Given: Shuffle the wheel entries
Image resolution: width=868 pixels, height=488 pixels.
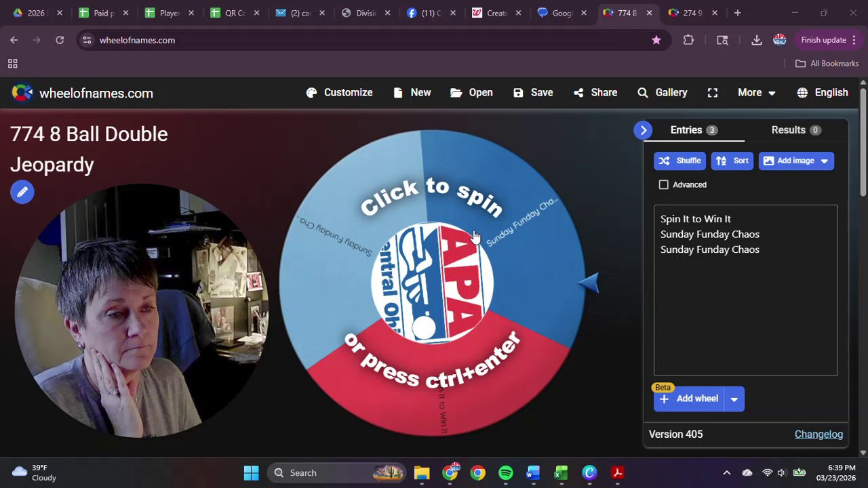Looking at the screenshot, I should click(x=679, y=161).
